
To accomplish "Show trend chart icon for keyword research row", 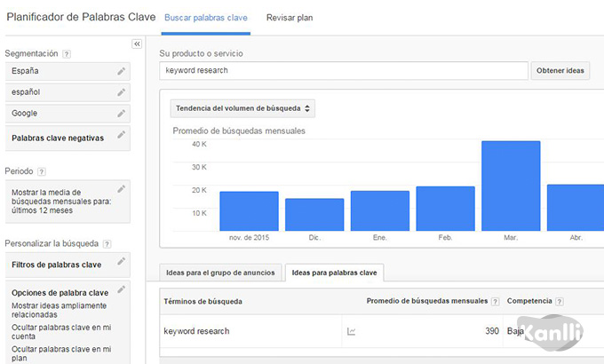I will click(351, 331).
